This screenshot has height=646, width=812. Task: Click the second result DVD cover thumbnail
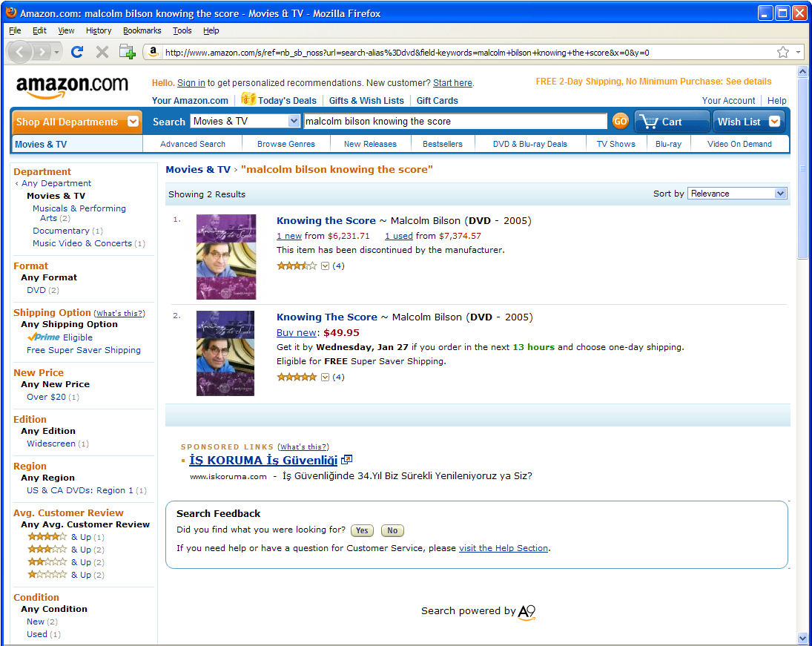225,353
